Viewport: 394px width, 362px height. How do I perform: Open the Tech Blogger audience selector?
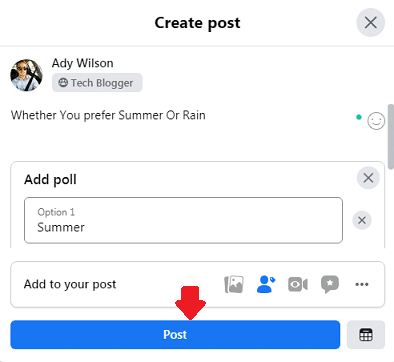97,83
